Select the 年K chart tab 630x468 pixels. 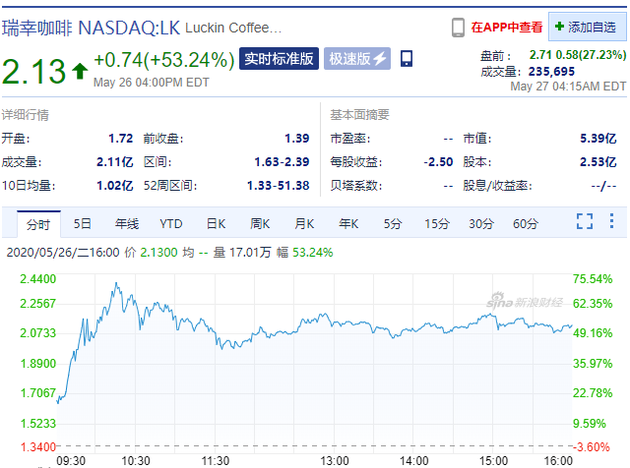[348, 223]
